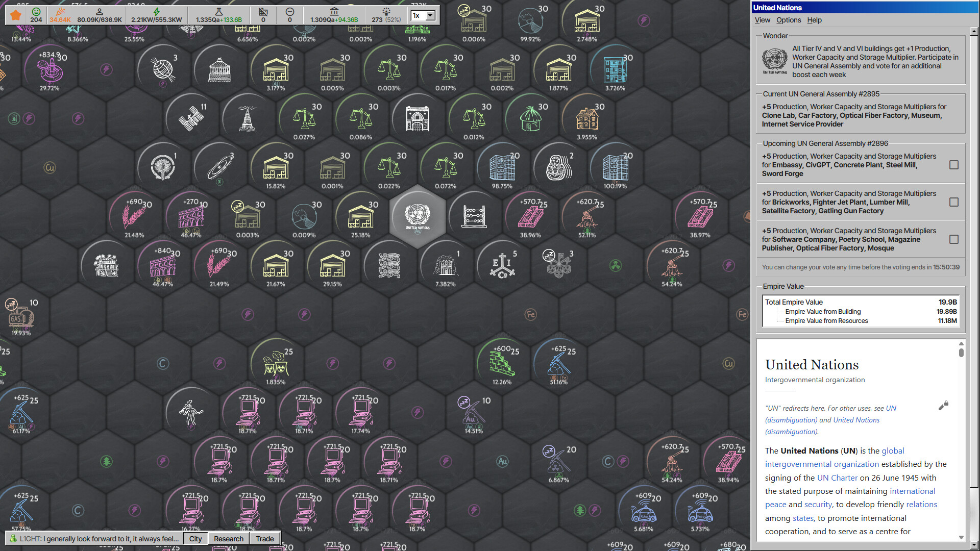Click the worker capacity icon showing 80.09K/636.9K
Image resolution: width=980 pixels, height=551 pixels.
(x=99, y=12)
